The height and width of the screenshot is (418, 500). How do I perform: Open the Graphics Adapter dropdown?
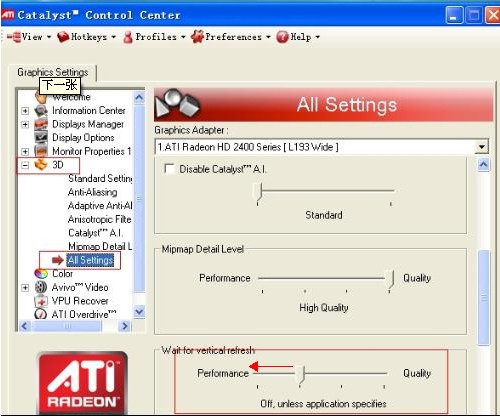click(x=481, y=147)
